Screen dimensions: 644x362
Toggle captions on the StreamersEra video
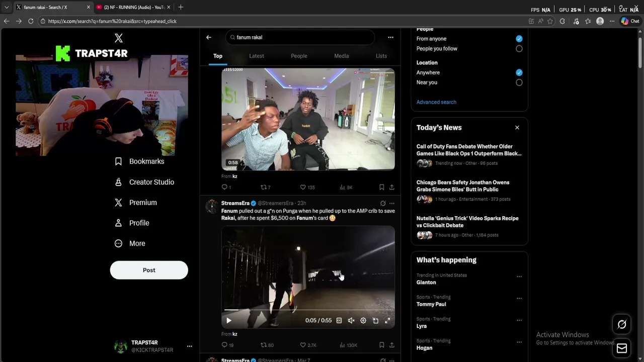(339, 320)
